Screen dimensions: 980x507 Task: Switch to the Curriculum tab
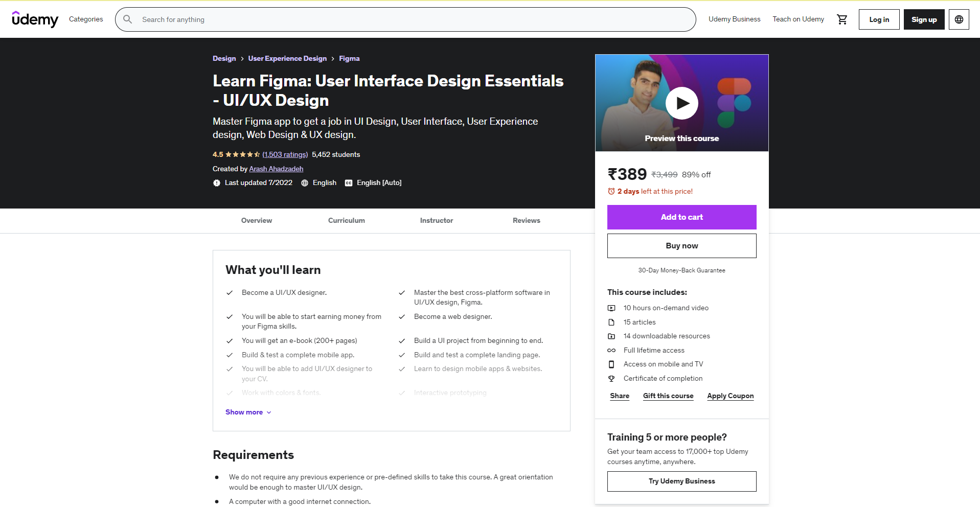coord(347,221)
